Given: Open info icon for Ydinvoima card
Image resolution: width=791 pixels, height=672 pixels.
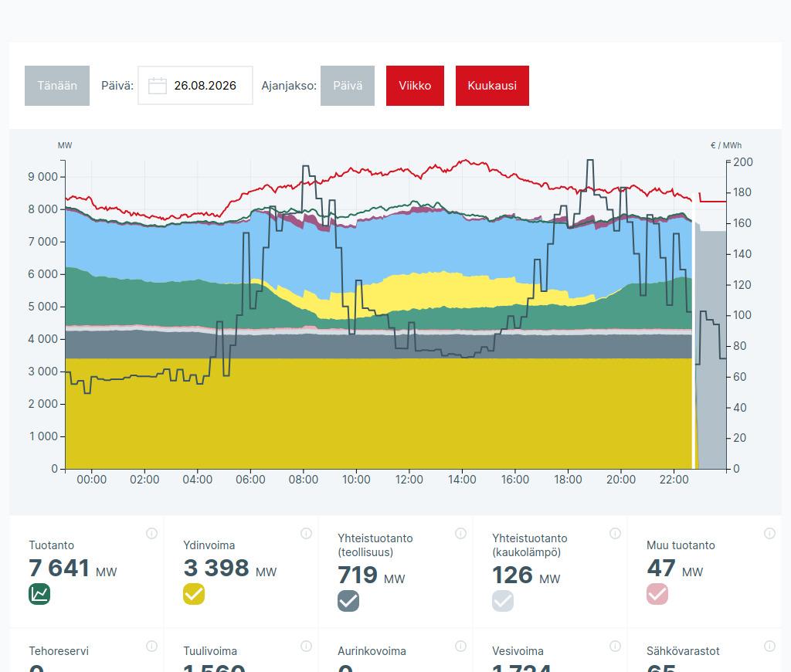Looking at the screenshot, I should pyautogui.click(x=306, y=533).
